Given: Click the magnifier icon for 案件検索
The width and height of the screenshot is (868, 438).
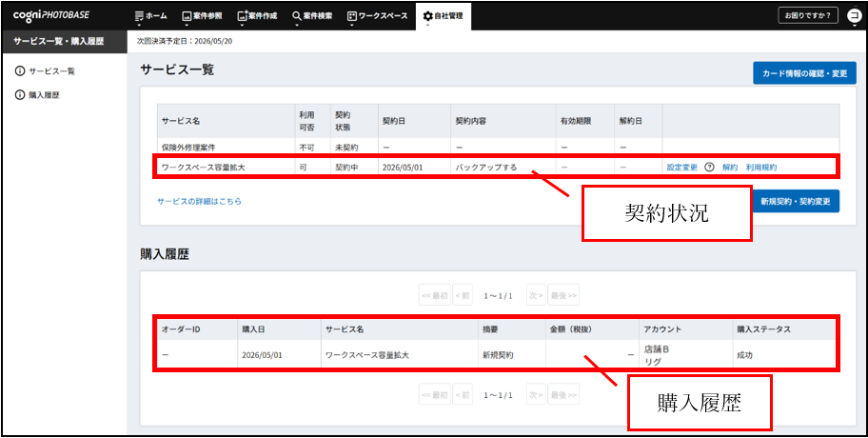Looking at the screenshot, I should click(297, 16).
